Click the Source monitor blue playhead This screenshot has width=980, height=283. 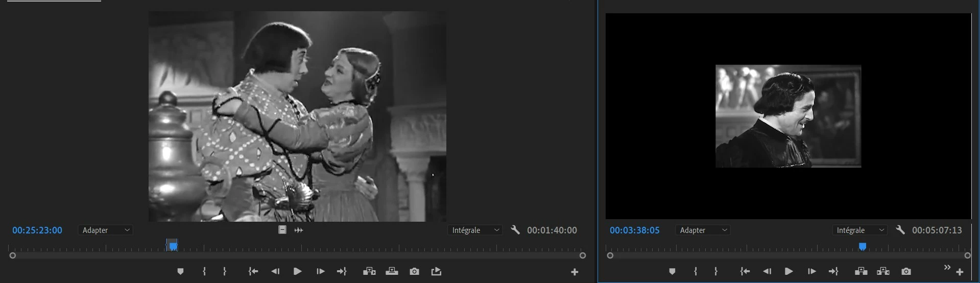pyautogui.click(x=173, y=246)
